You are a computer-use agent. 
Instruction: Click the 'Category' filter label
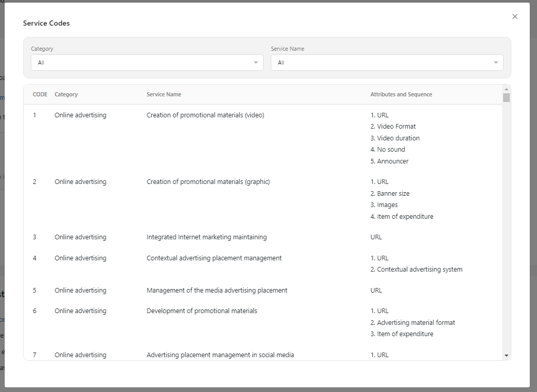coord(42,49)
